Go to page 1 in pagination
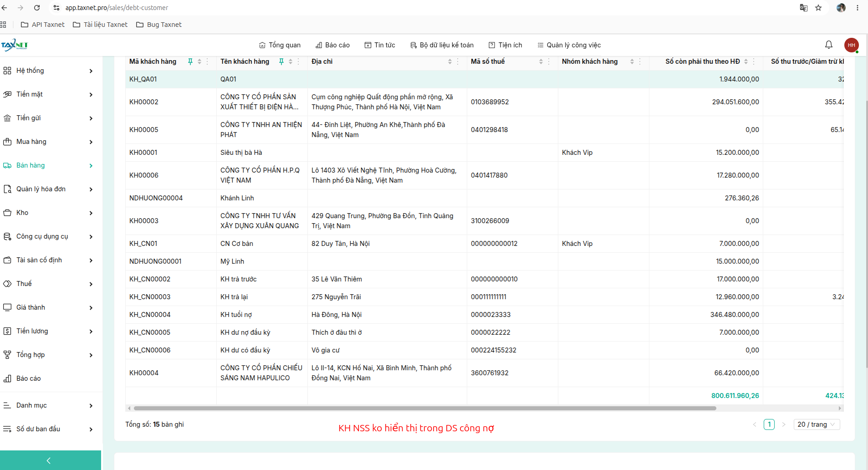 click(x=769, y=424)
